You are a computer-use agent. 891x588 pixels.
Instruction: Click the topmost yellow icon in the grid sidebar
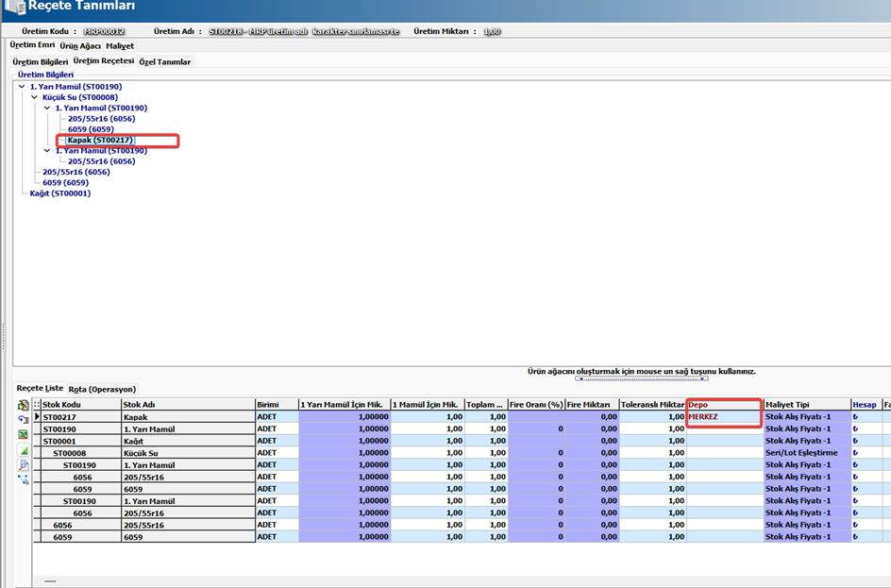click(24, 405)
